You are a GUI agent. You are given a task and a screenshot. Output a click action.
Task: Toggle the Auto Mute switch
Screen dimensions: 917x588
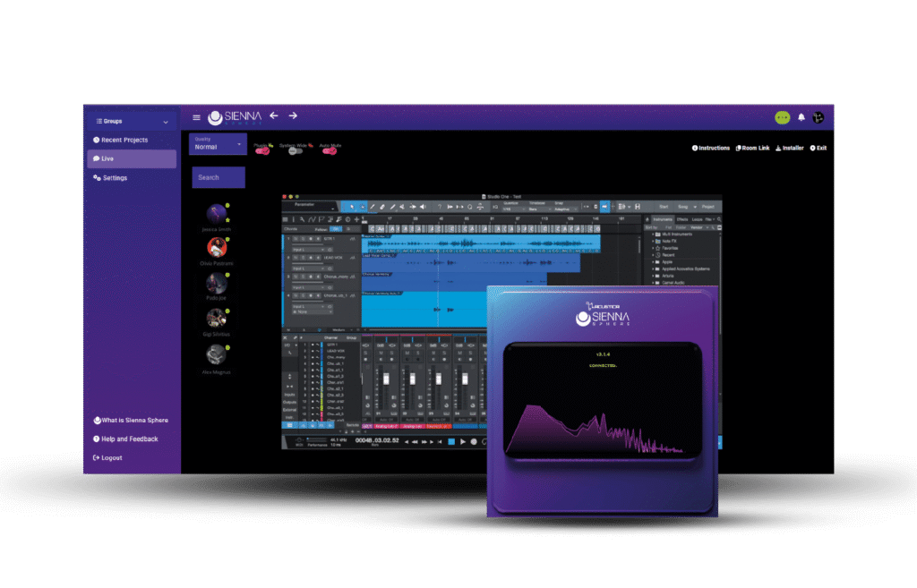click(x=330, y=150)
